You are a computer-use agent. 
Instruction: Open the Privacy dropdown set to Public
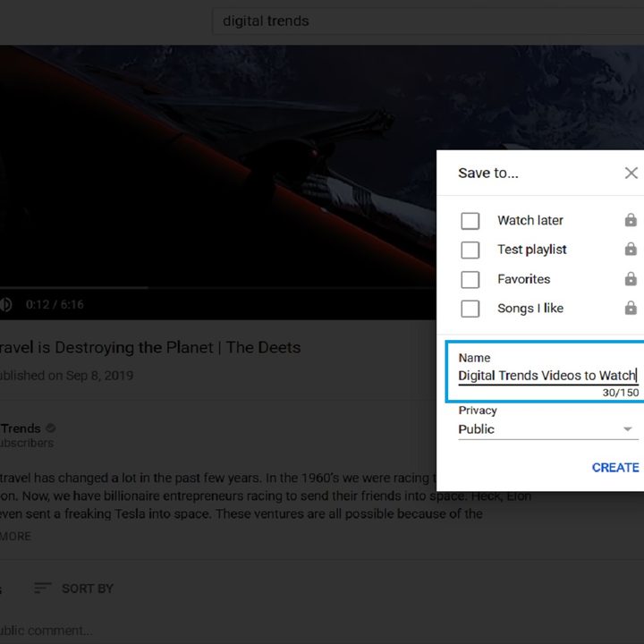[x=548, y=429]
